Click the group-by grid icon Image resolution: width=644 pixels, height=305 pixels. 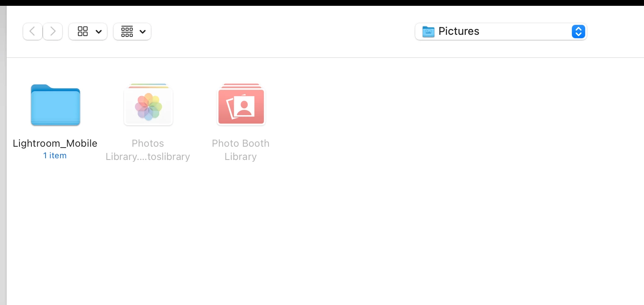coord(127,31)
